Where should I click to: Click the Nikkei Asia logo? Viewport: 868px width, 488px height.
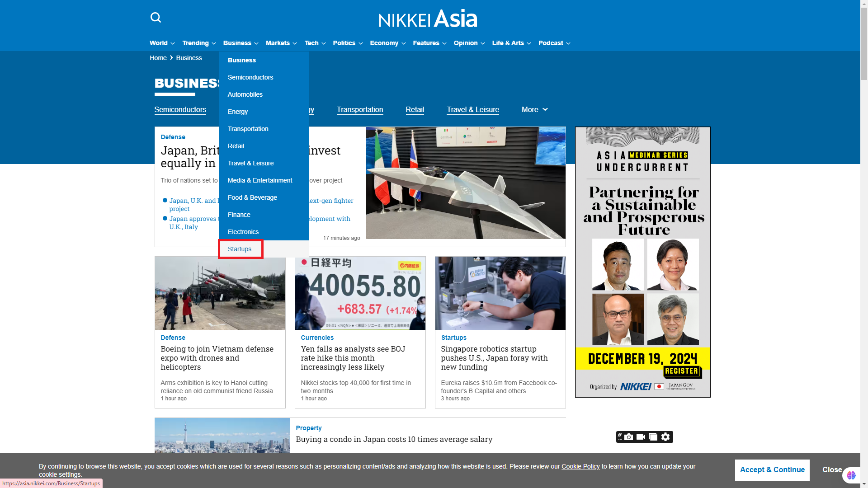coord(428,19)
